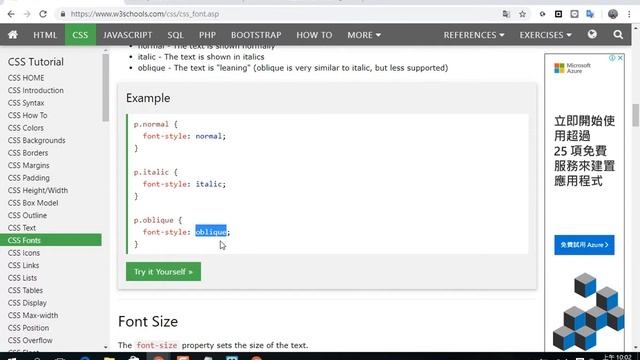Open the search magnifier in navbar
The image size is (640, 360).
(x=618, y=35)
